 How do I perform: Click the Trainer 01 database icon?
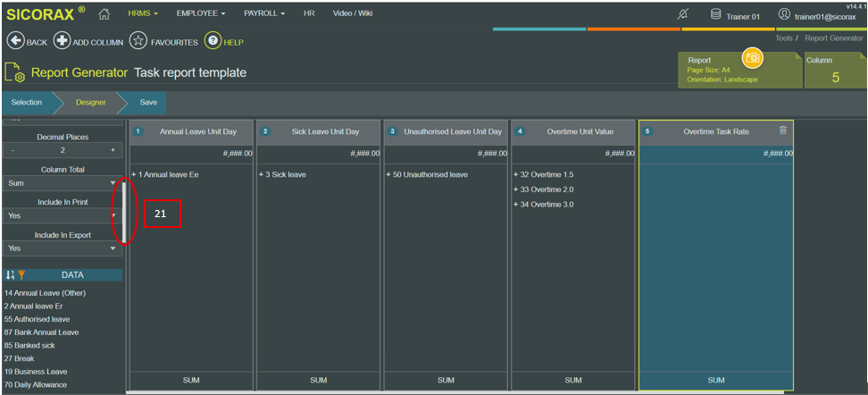(x=716, y=15)
